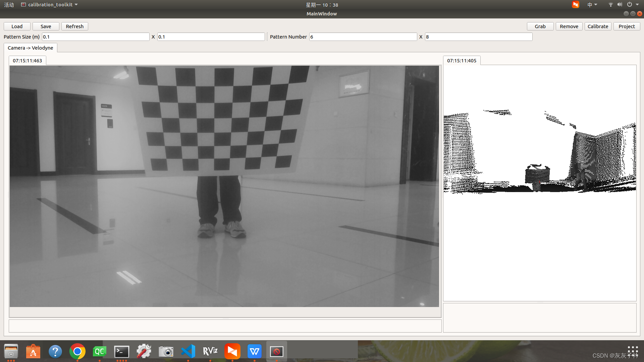Maximize the MainWindow
The height and width of the screenshot is (362, 644).
[633, 14]
